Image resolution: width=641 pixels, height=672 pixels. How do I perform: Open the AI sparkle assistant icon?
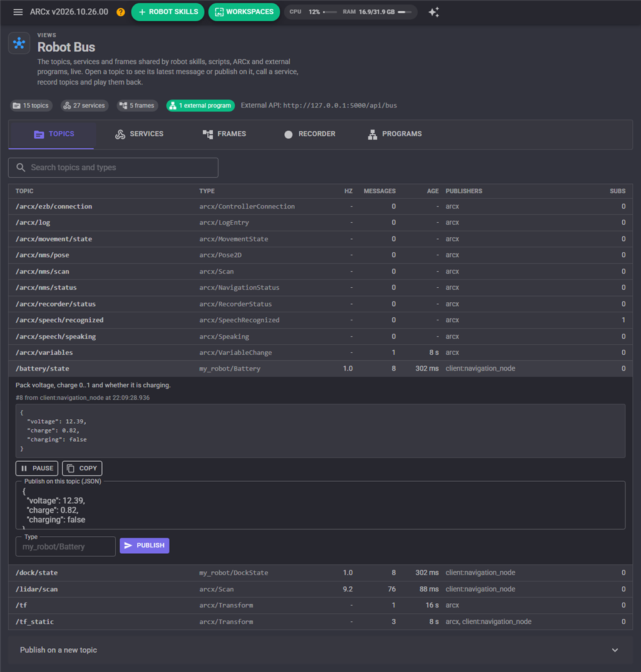tap(434, 12)
